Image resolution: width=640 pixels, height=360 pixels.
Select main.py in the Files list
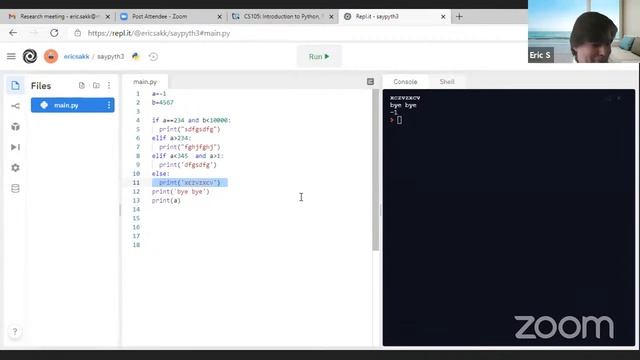[x=73, y=105]
